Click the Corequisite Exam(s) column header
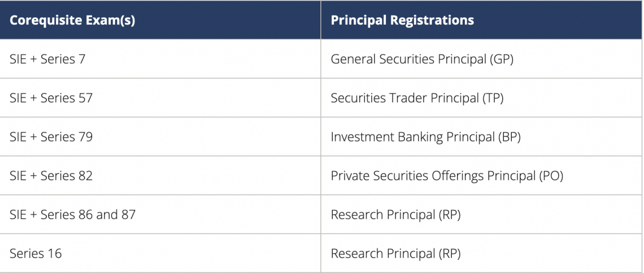 (72, 20)
